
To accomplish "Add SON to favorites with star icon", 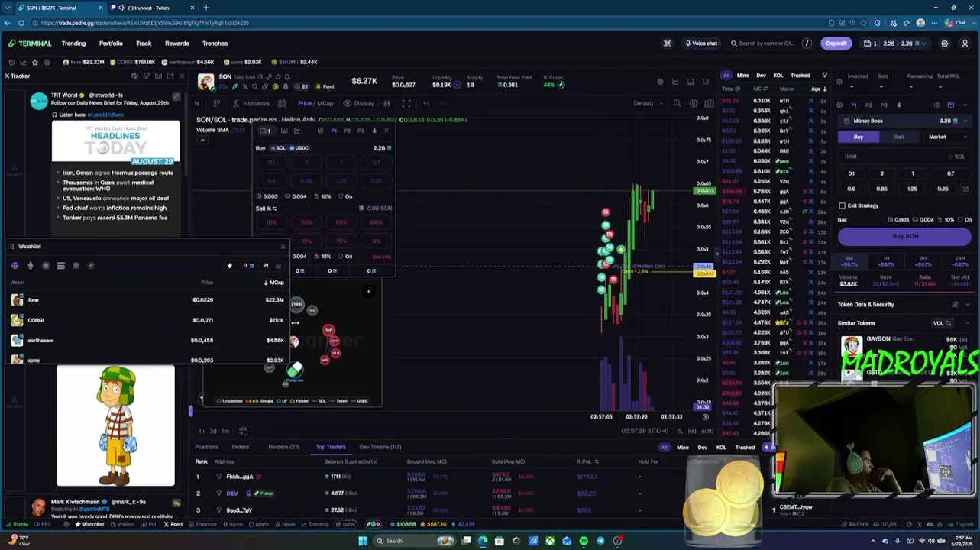I will click(278, 76).
